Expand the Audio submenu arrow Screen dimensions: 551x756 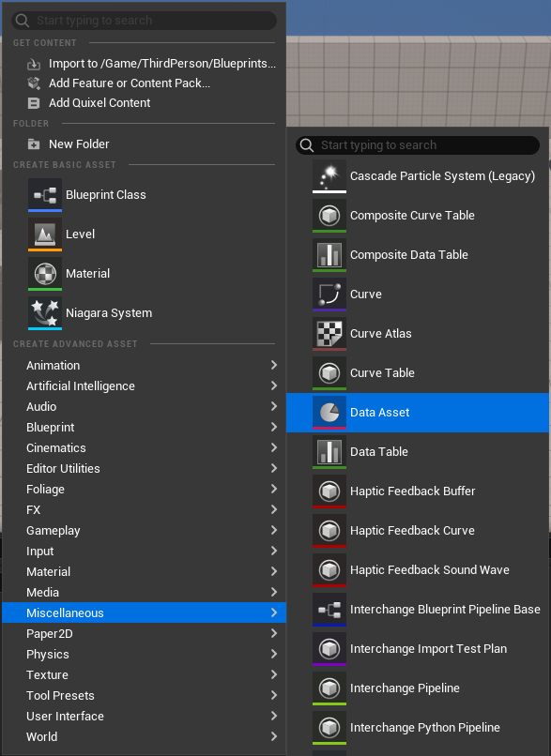click(x=273, y=406)
